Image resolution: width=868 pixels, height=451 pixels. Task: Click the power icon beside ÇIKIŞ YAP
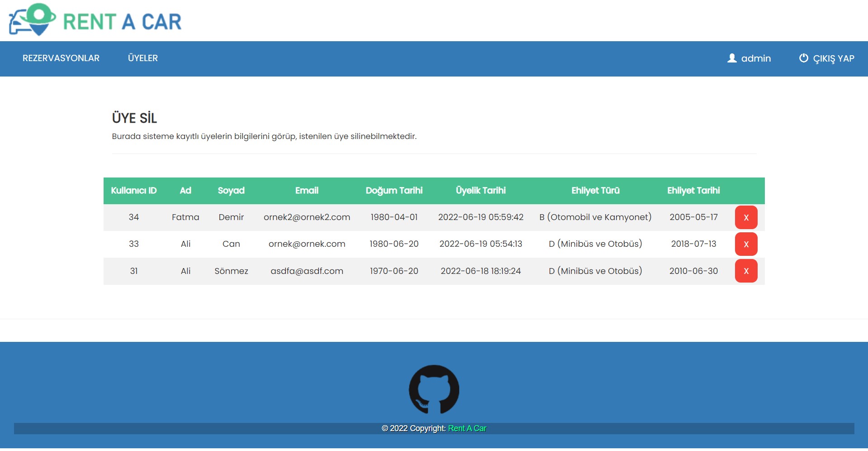803,58
